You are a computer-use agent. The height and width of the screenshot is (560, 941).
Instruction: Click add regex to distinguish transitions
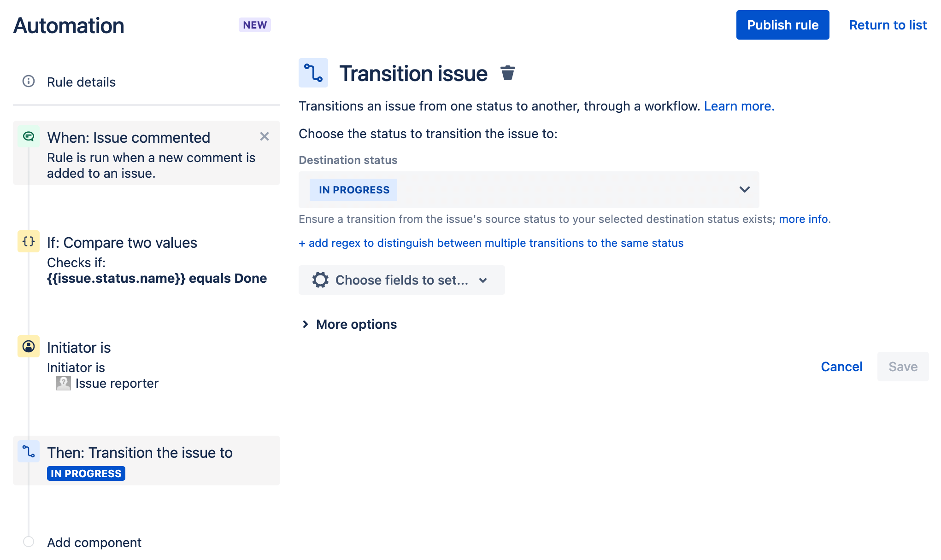(x=491, y=243)
